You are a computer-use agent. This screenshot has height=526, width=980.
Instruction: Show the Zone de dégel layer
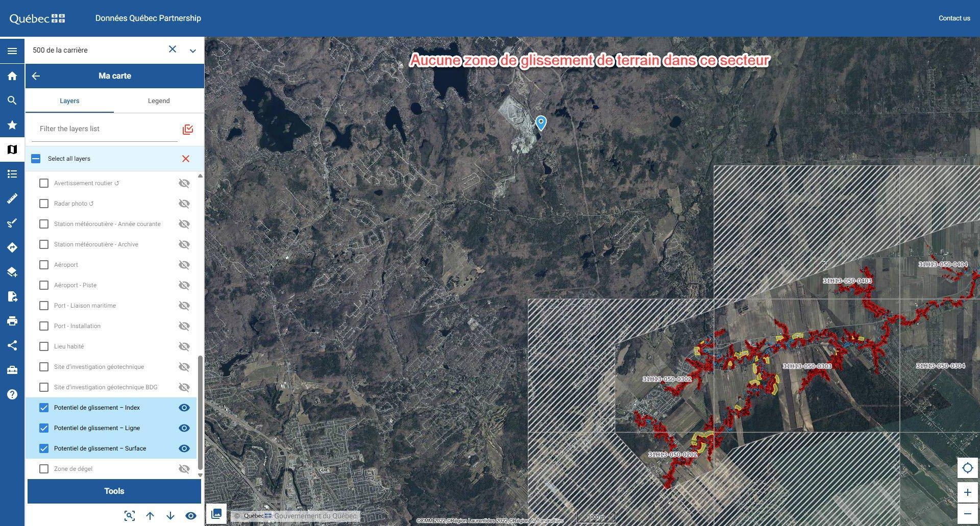[184, 469]
